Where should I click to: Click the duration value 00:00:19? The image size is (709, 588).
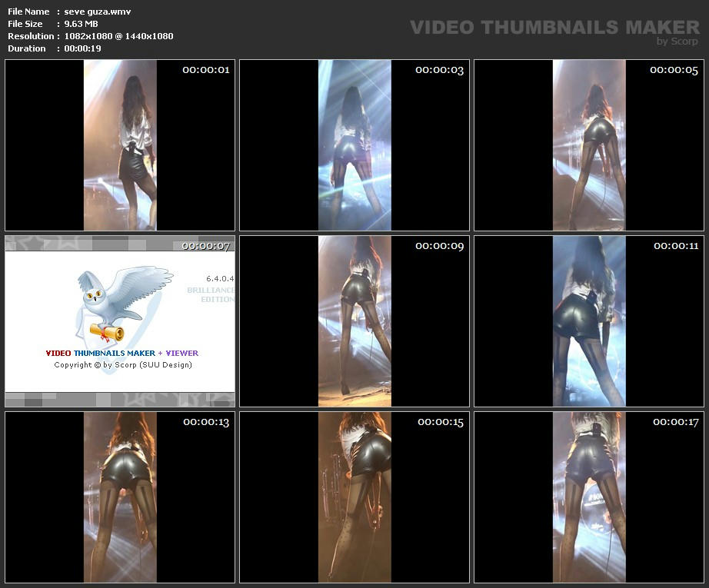pyautogui.click(x=82, y=48)
